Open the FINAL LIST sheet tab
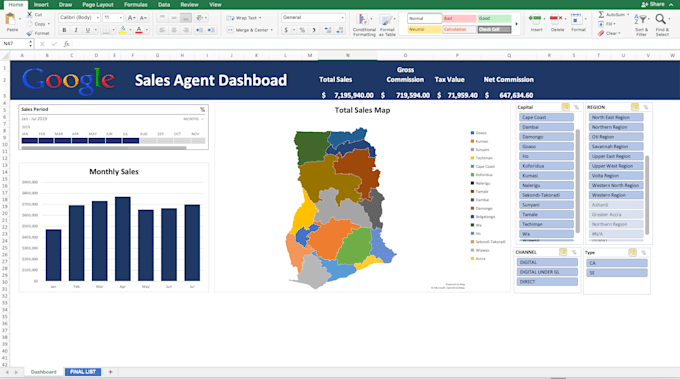 pos(83,372)
